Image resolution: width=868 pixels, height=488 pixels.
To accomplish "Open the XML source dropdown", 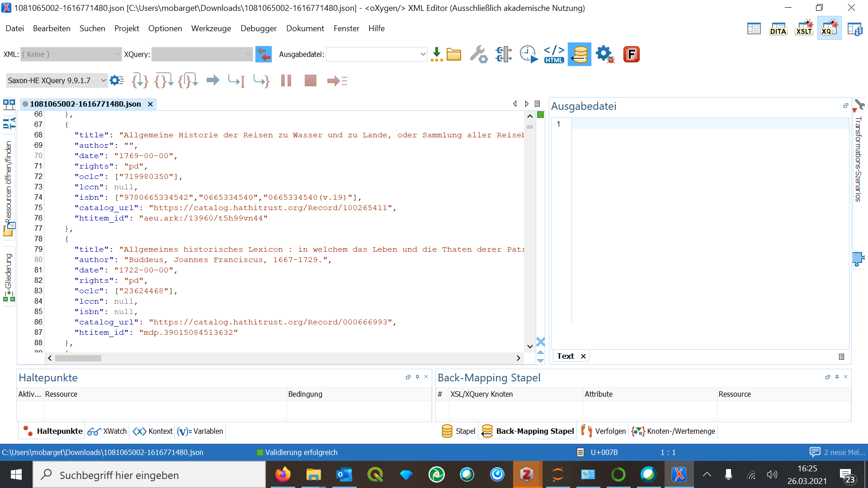I will pyautogui.click(x=71, y=54).
